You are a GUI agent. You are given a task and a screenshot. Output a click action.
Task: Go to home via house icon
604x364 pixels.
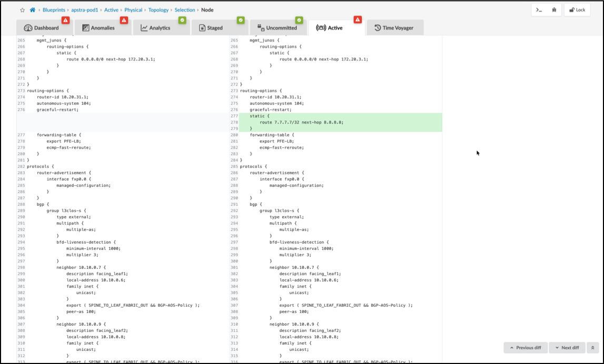33,10
